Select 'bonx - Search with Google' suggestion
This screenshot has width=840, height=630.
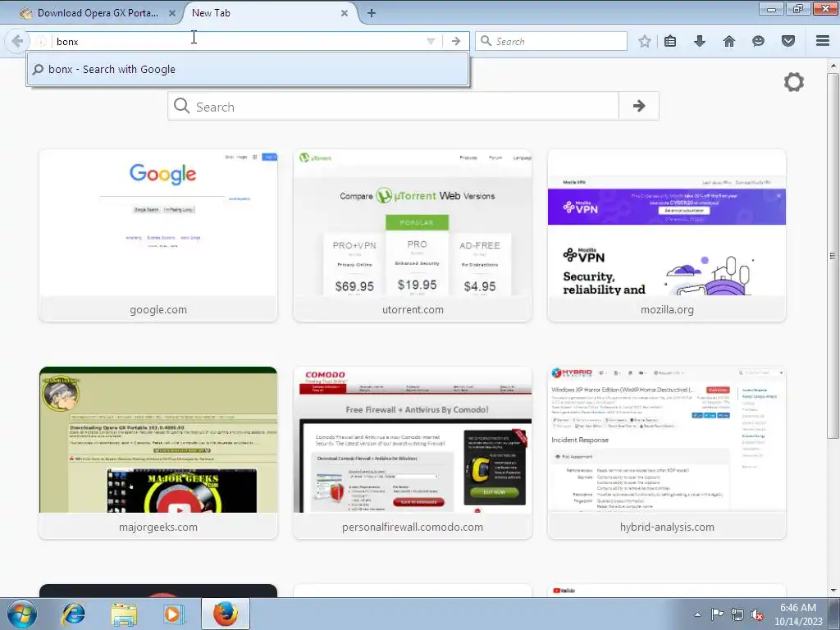point(248,69)
